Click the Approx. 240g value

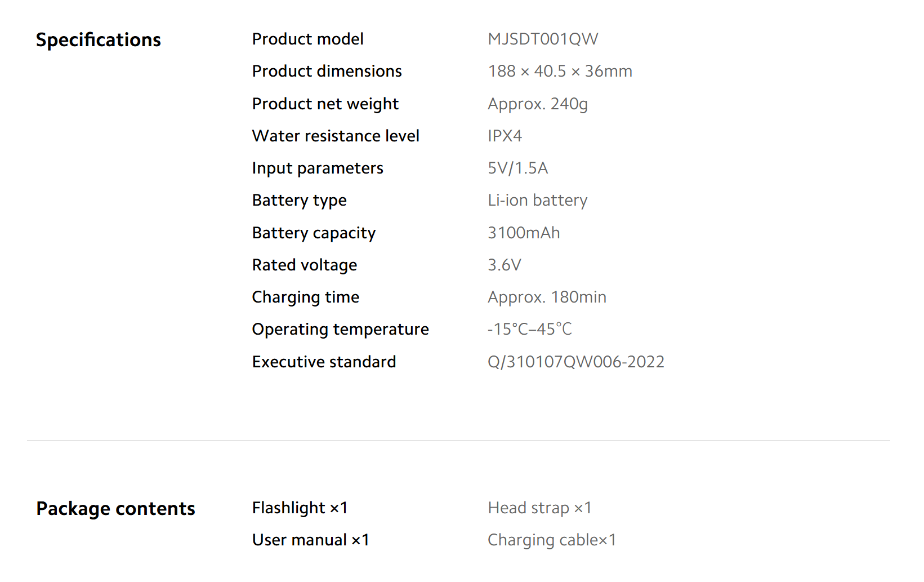(x=538, y=104)
